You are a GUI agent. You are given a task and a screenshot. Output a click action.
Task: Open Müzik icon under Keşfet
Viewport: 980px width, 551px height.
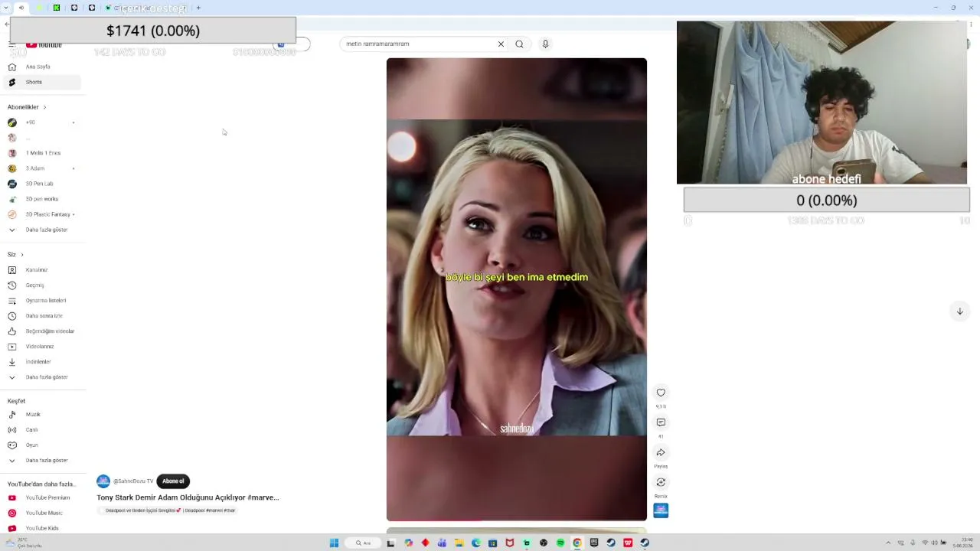[x=12, y=415]
